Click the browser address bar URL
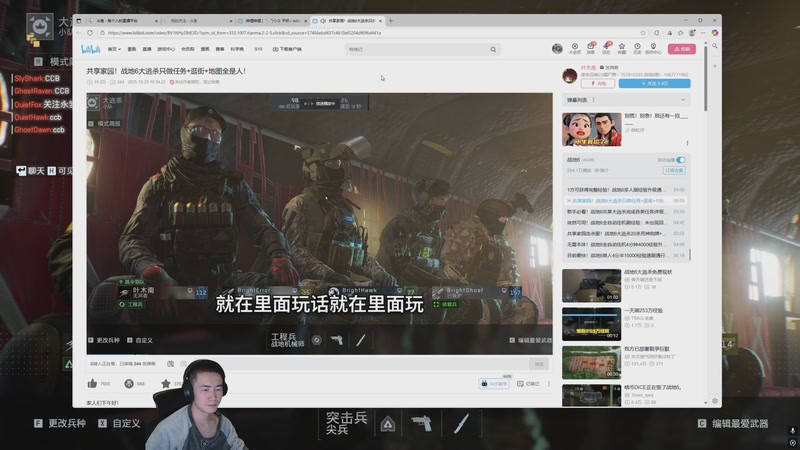This screenshot has height=450, width=800. click(x=244, y=33)
